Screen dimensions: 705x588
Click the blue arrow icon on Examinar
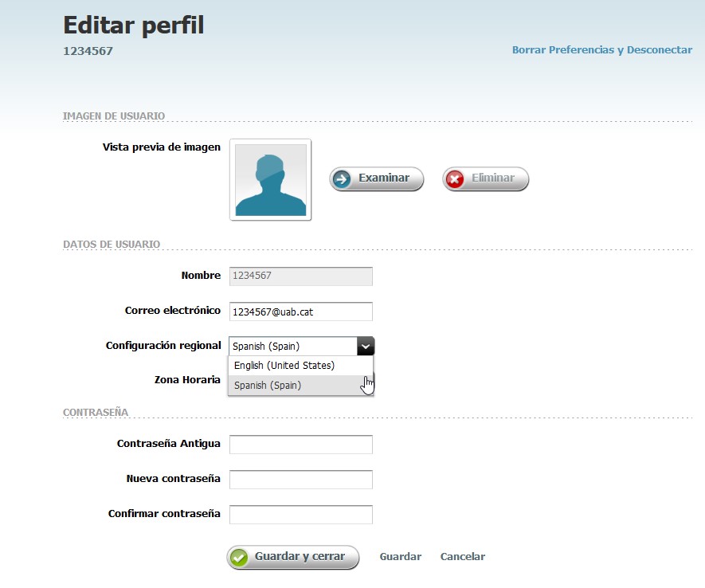[x=342, y=178]
